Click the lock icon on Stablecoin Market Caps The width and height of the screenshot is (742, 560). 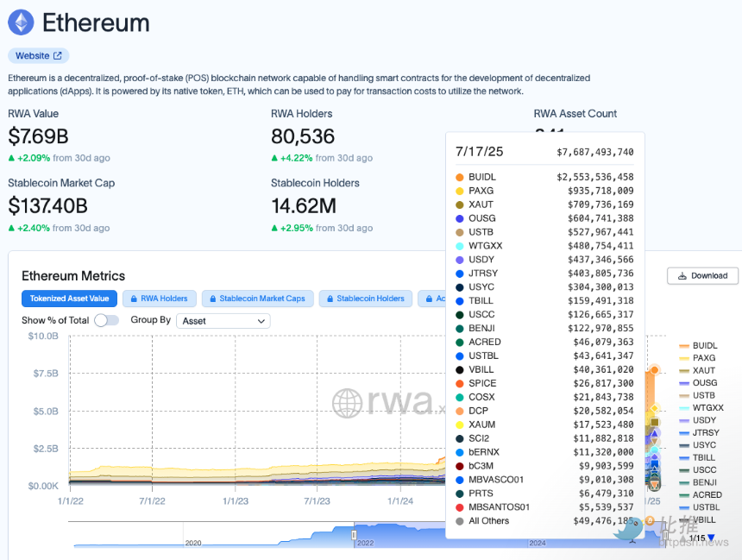pyautogui.click(x=212, y=299)
